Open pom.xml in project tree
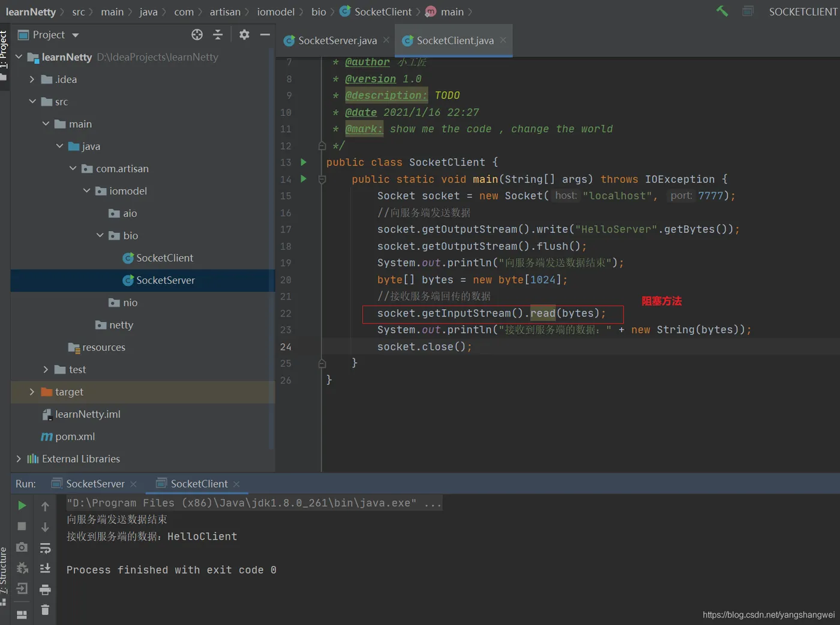This screenshot has height=625, width=840. (74, 436)
